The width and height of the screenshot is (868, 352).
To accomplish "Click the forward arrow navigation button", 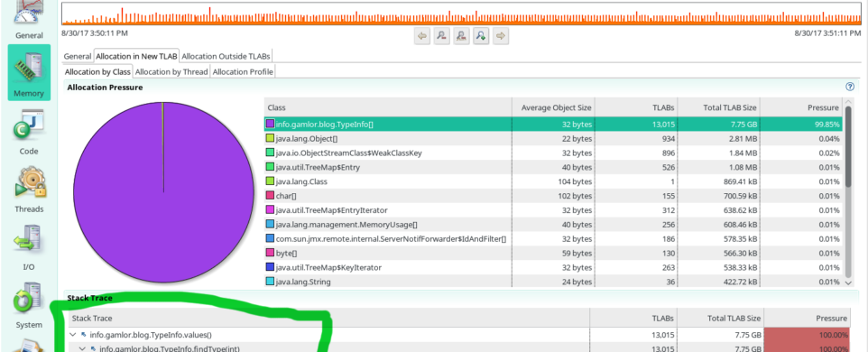I will click(501, 36).
